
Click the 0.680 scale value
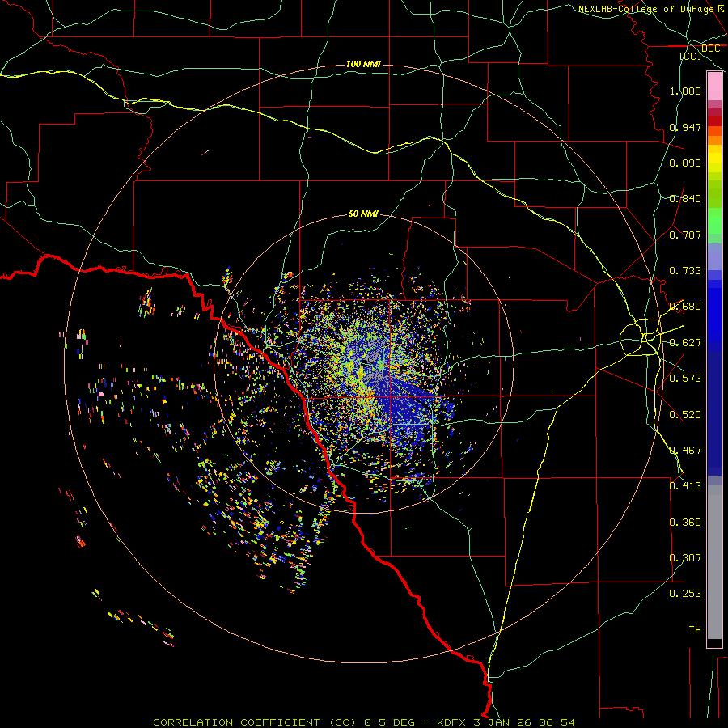pos(685,307)
